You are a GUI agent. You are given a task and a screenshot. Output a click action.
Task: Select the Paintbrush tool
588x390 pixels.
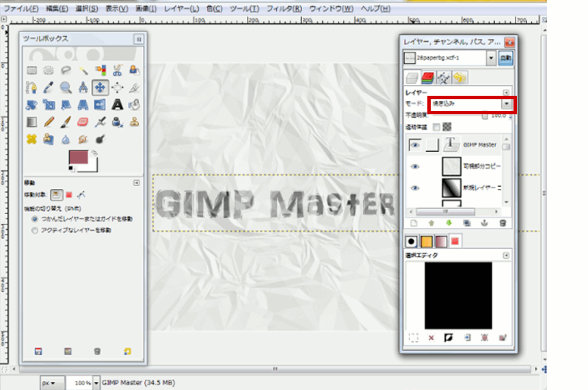click(66, 122)
